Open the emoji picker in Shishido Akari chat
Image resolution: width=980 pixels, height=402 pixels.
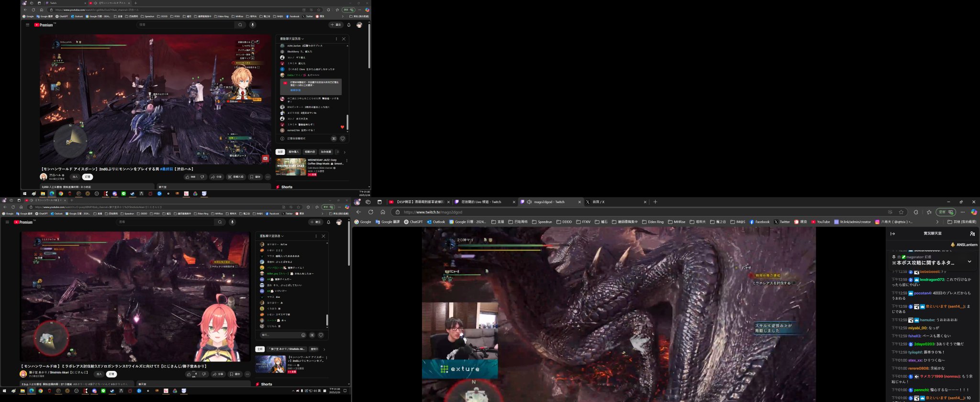[x=303, y=335]
